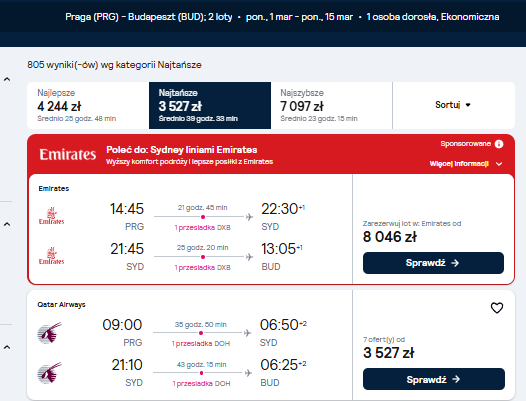Save Qatar Airways flight with heart icon
The height and width of the screenshot is (401, 526).
coord(497,308)
